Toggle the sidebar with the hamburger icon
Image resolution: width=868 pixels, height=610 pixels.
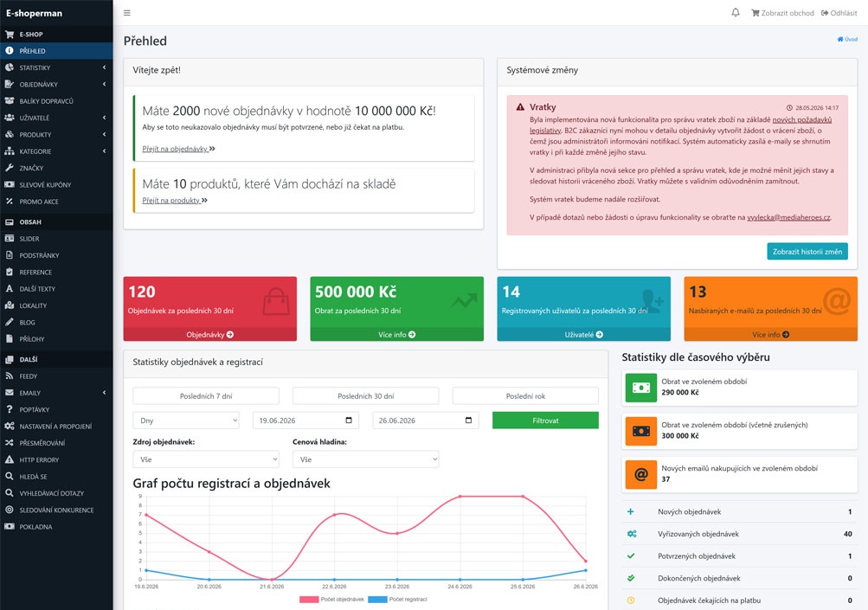tap(126, 13)
